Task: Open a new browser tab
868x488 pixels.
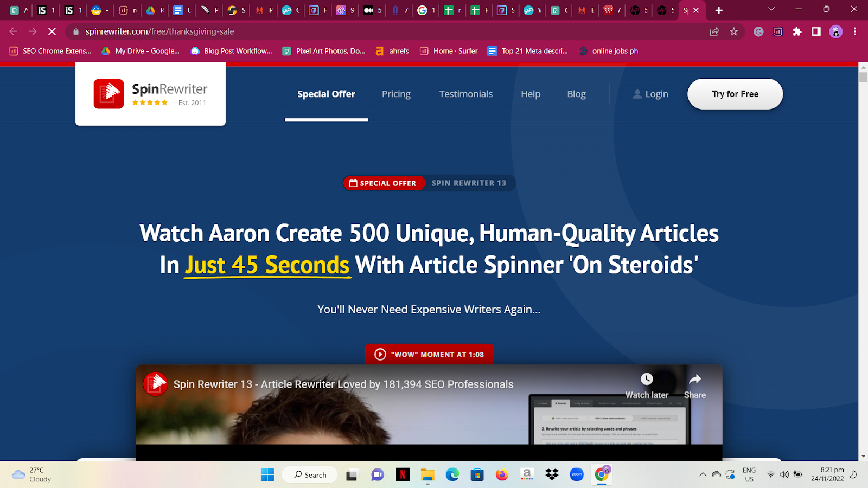Action: point(719,10)
